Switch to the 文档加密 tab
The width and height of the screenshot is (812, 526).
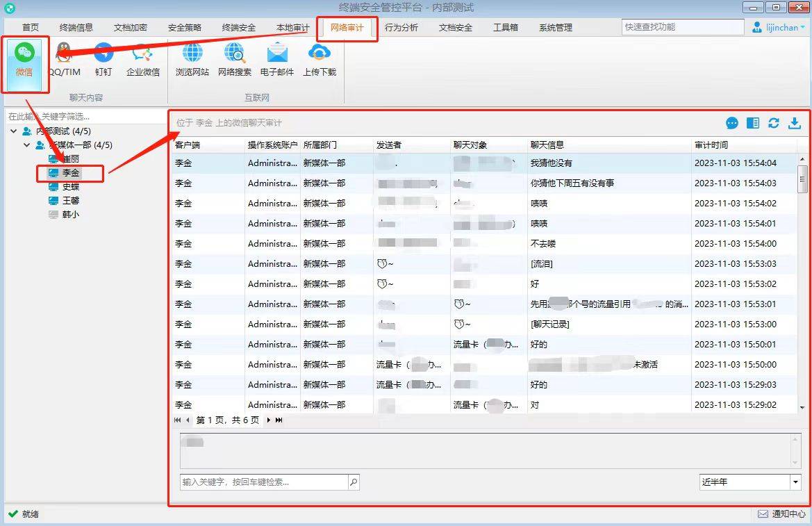click(130, 28)
